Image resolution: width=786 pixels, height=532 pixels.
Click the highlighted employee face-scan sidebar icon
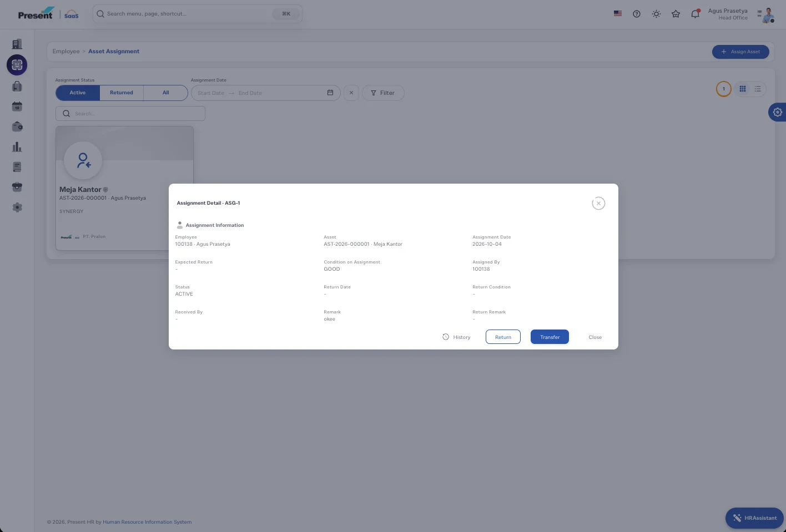pos(17,65)
